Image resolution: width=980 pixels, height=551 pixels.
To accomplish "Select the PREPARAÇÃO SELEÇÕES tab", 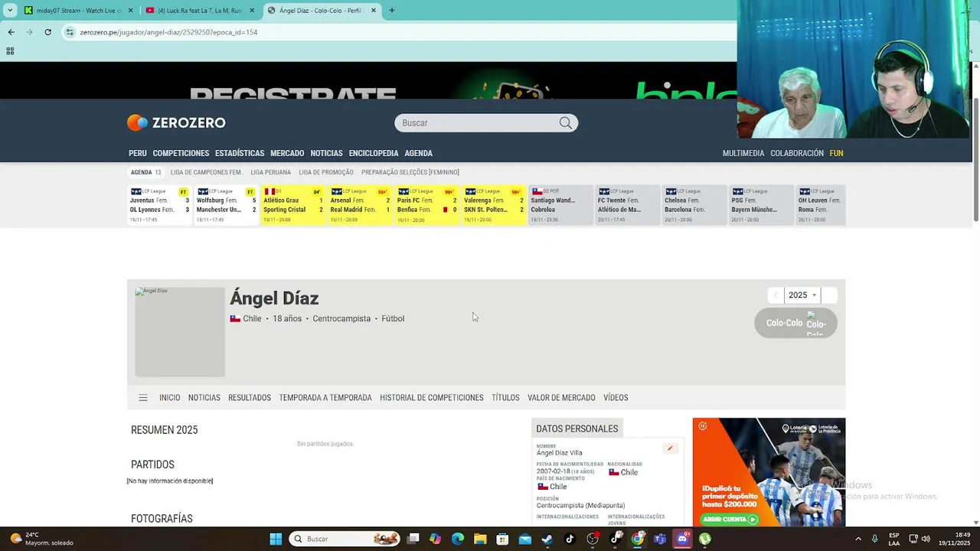I will (x=410, y=172).
